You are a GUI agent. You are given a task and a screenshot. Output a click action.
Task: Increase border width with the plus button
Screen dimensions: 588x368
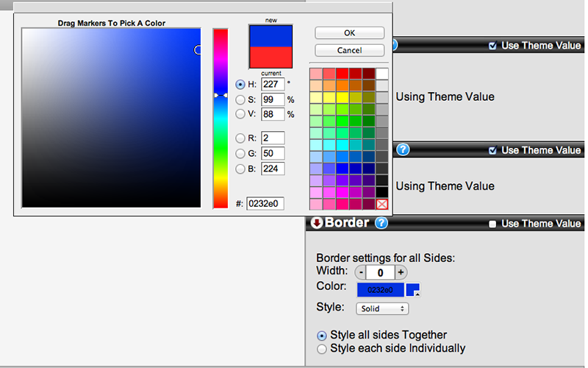click(x=401, y=272)
